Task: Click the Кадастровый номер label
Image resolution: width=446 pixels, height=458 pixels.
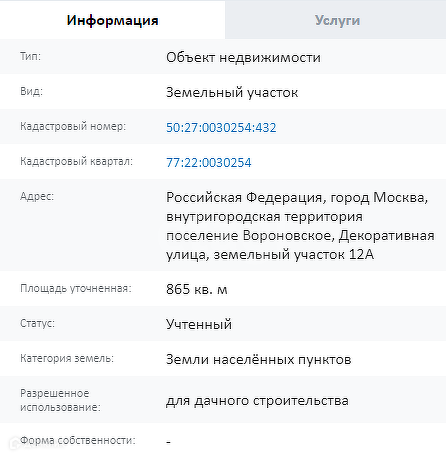Action: click(x=73, y=126)
